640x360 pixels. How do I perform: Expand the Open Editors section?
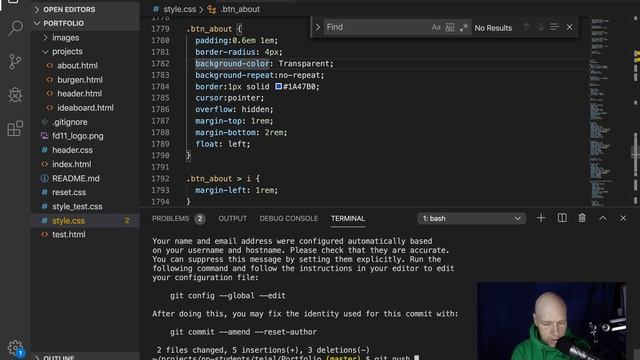pos(85,9)
